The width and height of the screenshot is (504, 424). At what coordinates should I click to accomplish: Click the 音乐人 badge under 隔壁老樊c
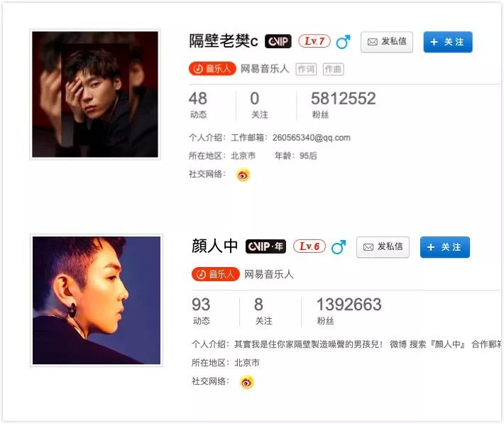point(212,68)
